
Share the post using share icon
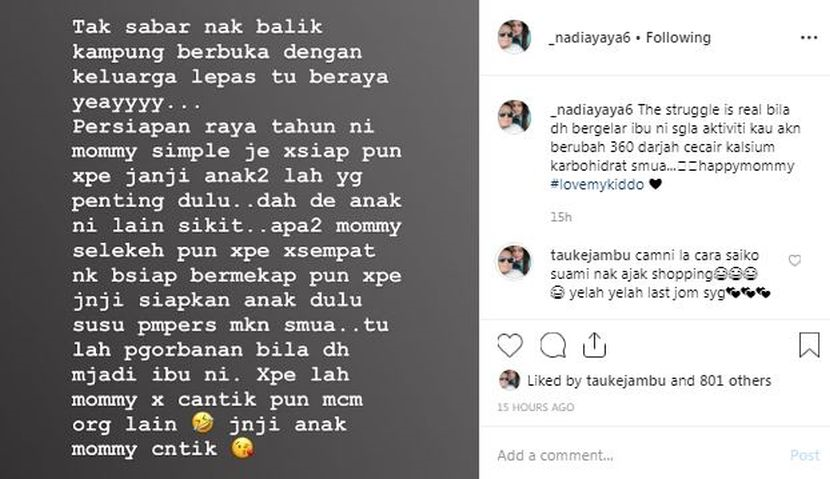tap(594, 345)
